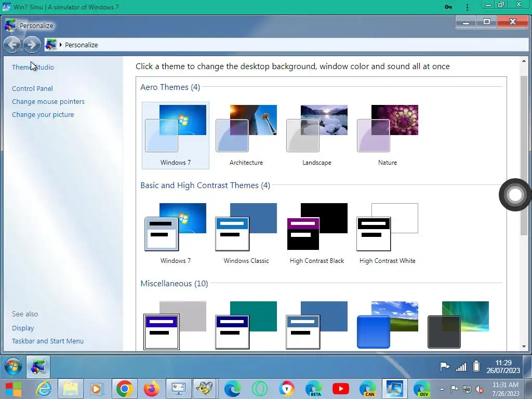
Task: Select the Windows 7 Aero theme
Action: [176, 136]
